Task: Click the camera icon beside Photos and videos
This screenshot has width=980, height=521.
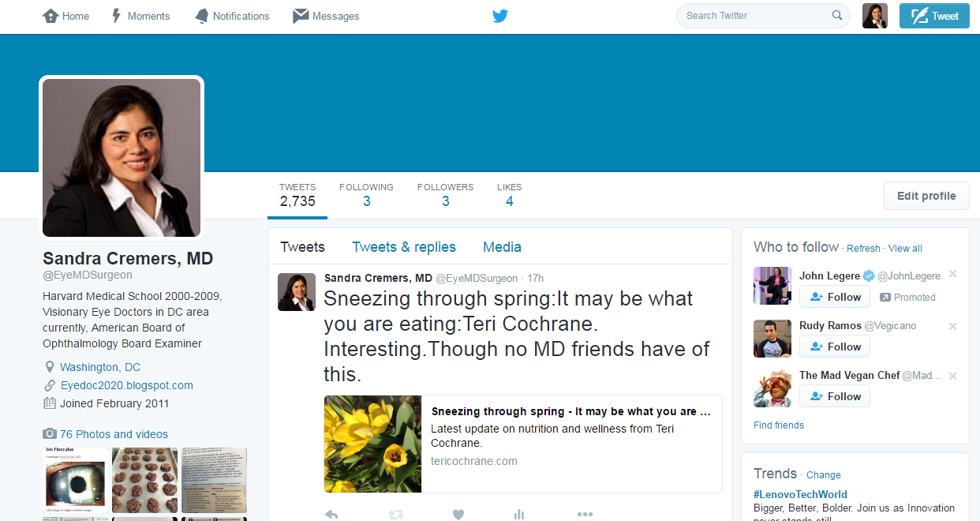Action: pyautogui.click(x=50, y=434)
